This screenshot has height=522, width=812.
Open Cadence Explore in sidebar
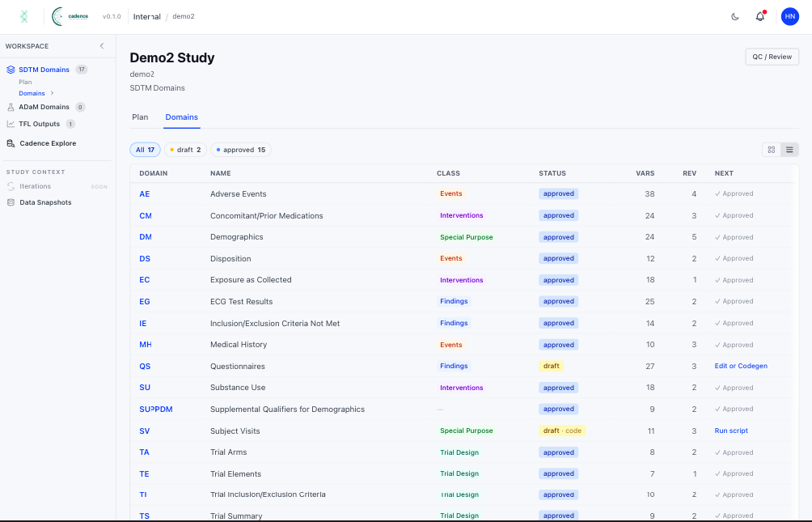pyautogui.click(x=48, y=143)
